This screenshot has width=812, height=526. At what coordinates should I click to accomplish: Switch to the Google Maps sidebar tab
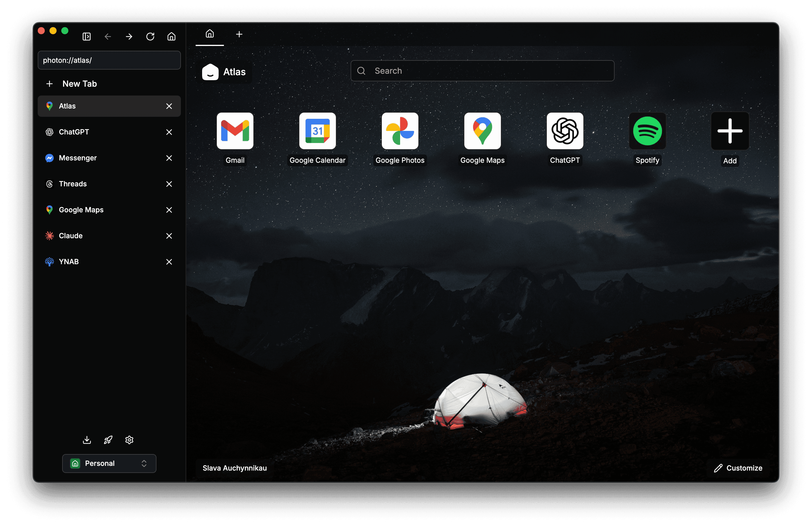(x=109, y=210)
